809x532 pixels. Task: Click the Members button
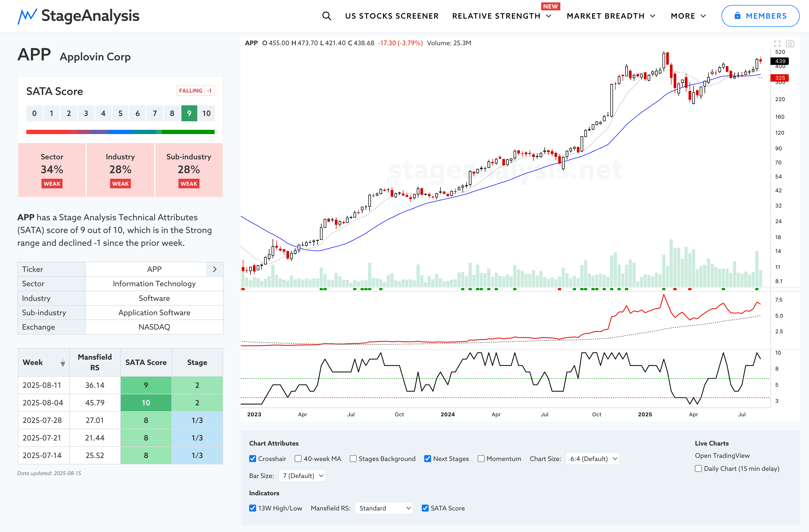(x=760, y=16)
